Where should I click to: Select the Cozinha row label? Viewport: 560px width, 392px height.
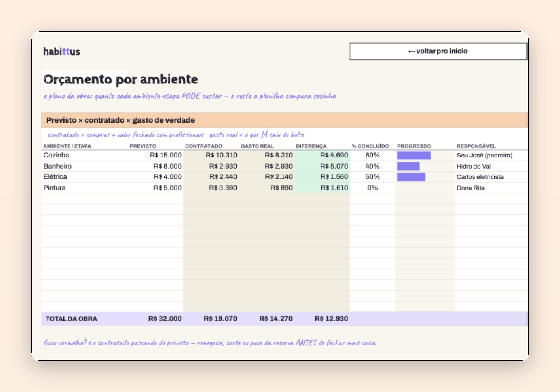56,155
